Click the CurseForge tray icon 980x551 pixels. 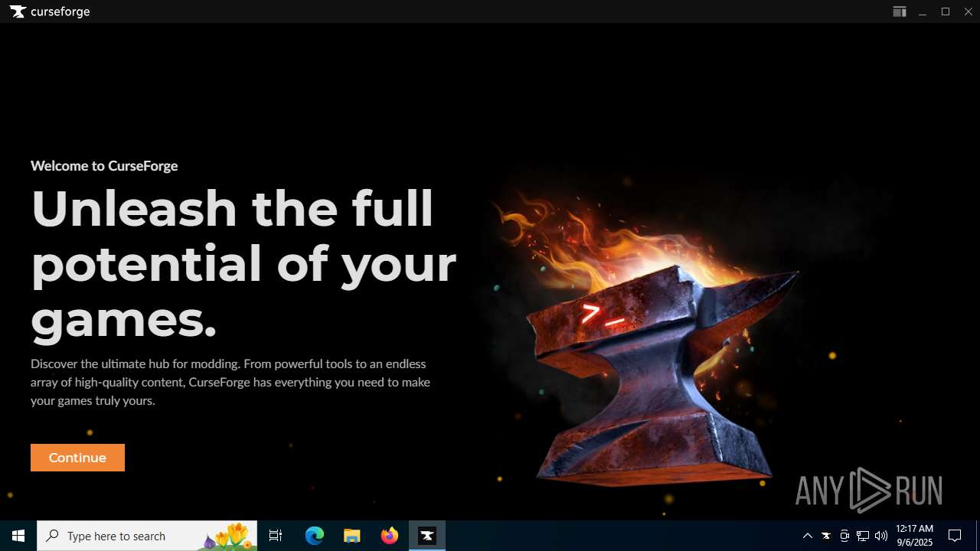coord(826,536)
